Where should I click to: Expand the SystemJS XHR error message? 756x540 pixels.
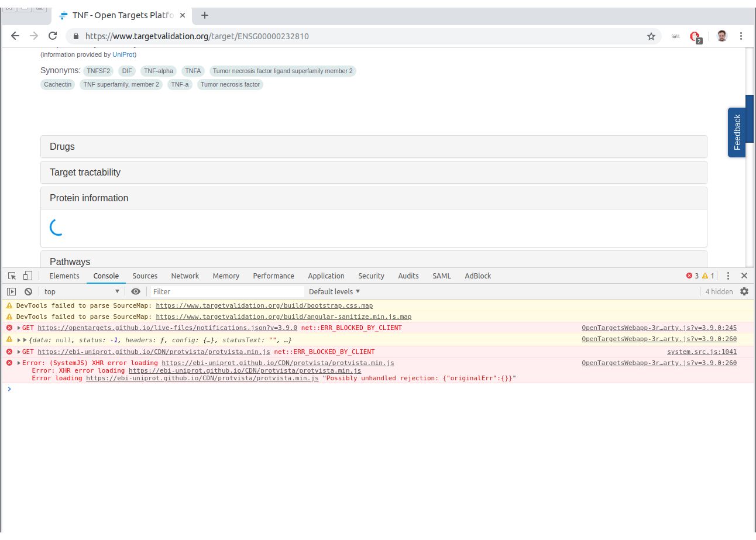(x=18, y=362)
